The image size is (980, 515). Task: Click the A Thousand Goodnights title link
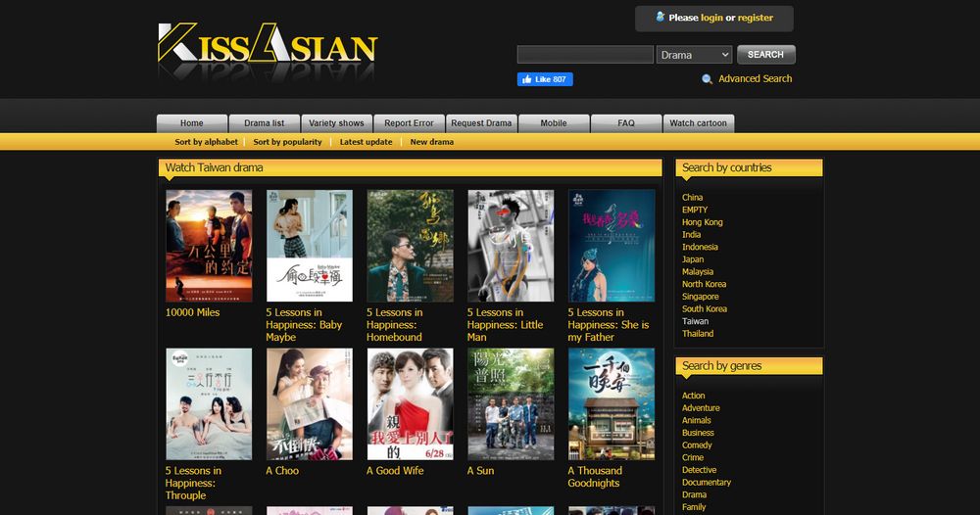pyautogui.click(x=595, y=477)
